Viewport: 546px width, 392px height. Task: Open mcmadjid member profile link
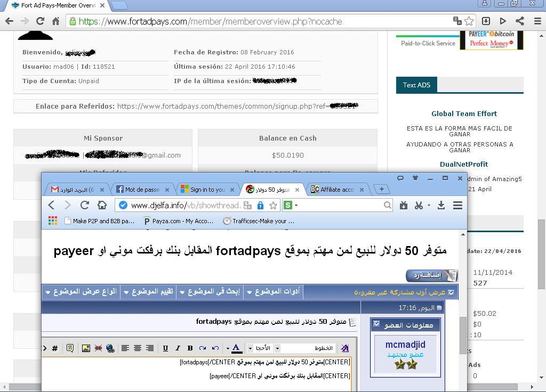click(405, 345)
